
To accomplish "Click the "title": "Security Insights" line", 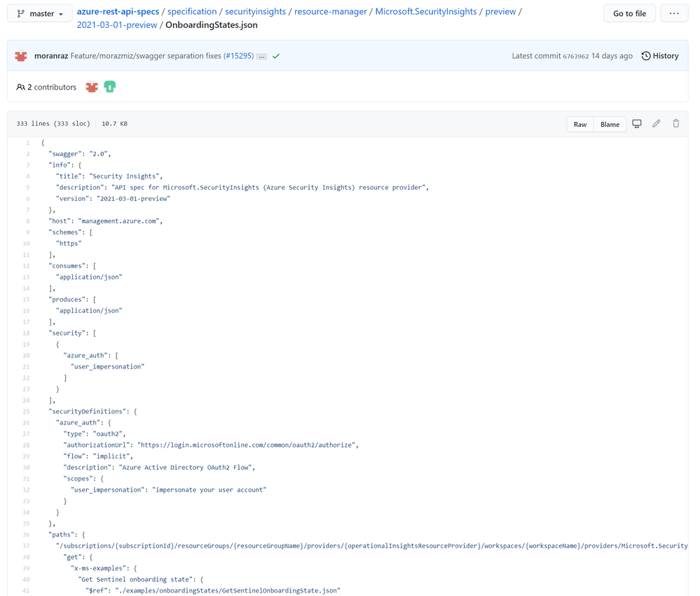I will (109, 176).
